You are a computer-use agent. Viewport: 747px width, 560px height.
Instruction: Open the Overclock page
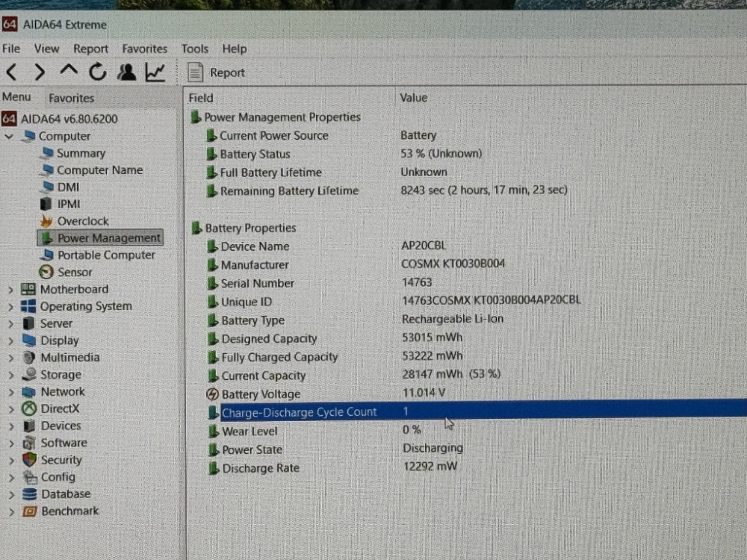coord(82,221)
